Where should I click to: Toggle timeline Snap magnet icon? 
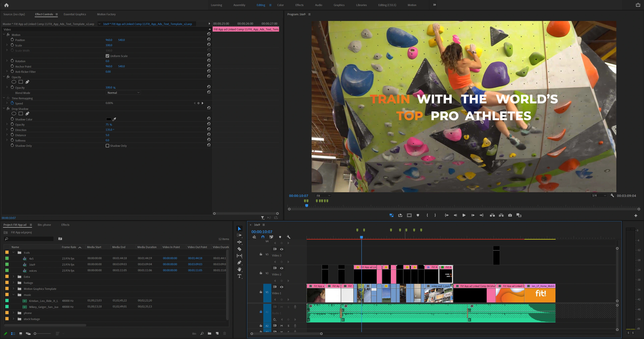tap(263, 237)
